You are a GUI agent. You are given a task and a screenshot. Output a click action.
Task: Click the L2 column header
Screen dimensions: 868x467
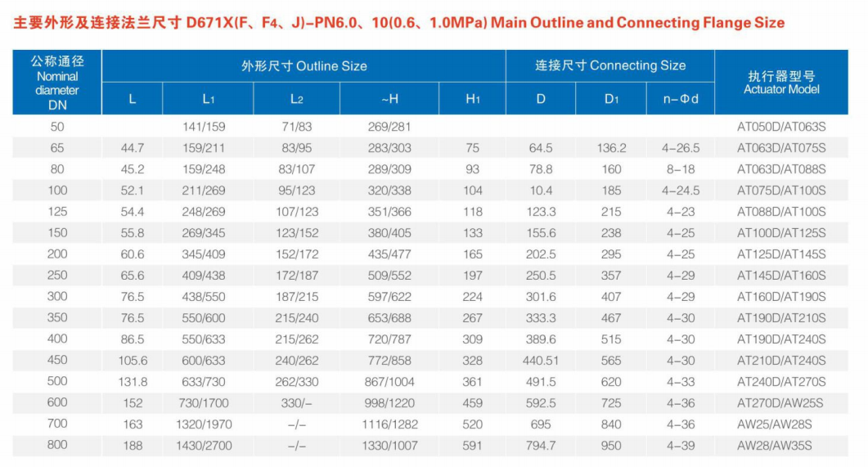click(296, 99)
